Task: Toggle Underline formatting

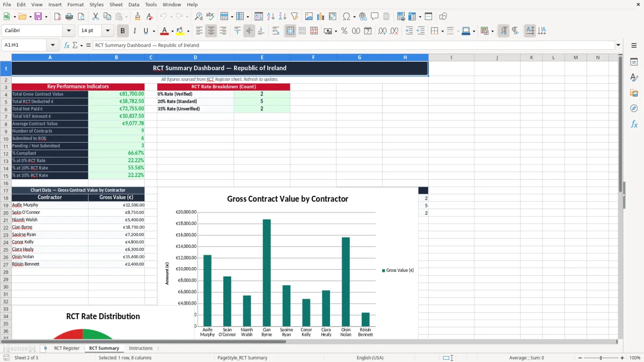Action: pyautogui.click(x=146, y=31)
